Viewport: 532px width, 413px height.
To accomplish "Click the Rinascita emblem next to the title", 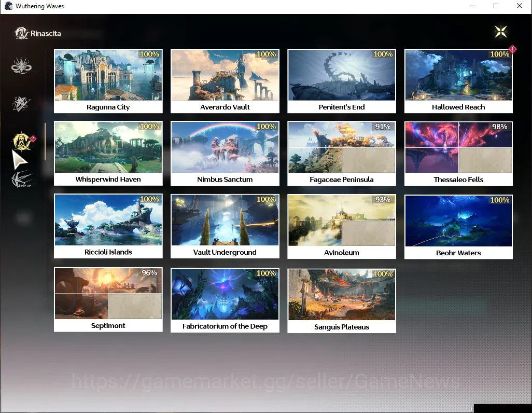I will point(21,33).
